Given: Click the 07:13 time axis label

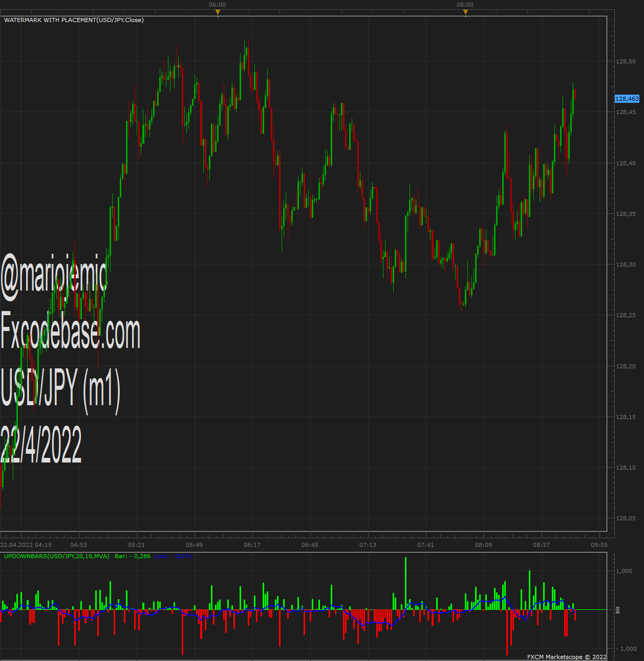Looking at the screenshot, I should point(368,545).
